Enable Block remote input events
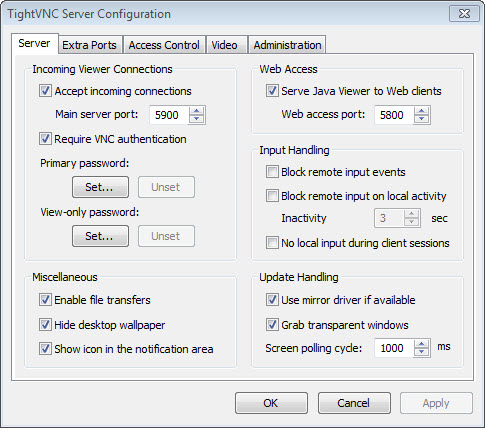The image size is (485, 428). coord(272,172)
